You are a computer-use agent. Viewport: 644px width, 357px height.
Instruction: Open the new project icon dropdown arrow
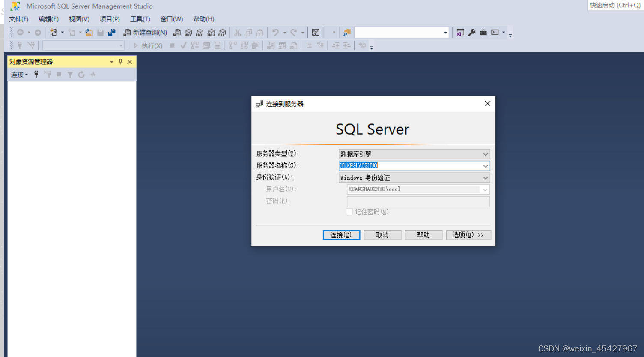(63, 33)
